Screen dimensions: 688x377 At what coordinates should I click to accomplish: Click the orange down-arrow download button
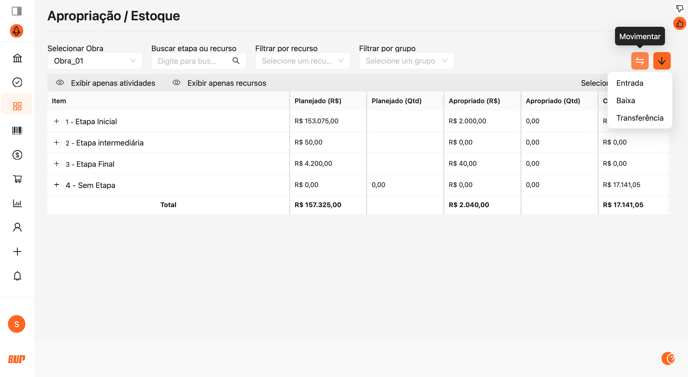point(662,61)
